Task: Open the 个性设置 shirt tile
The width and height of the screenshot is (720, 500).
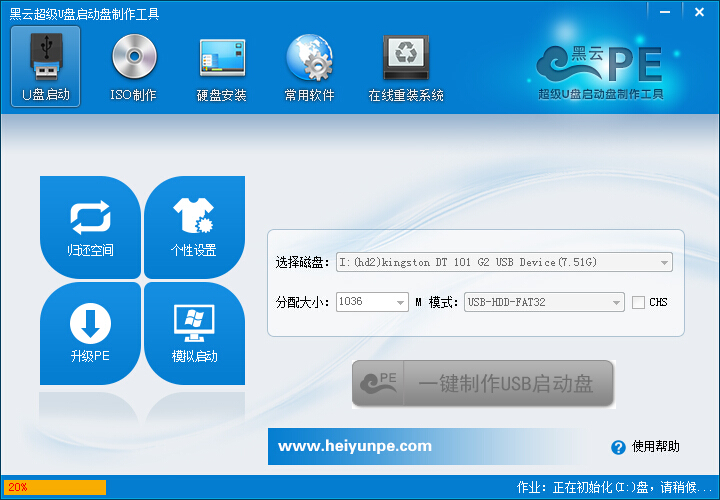Action: [x=194, y=227]
